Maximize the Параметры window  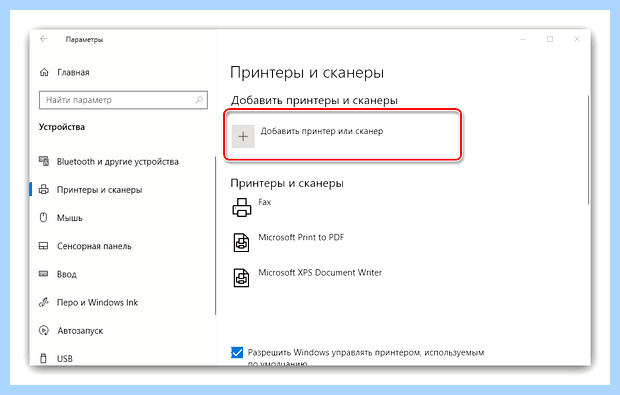point(550,39)
